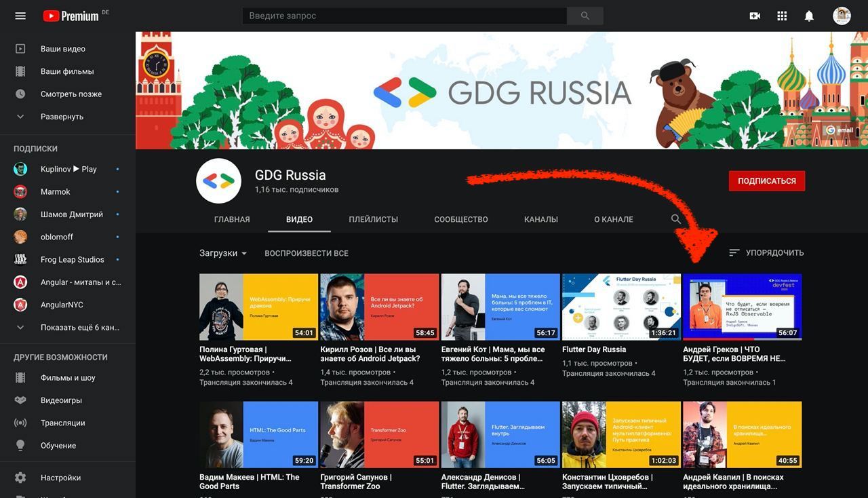Open the YouTube apps grid icon
The image size is (868, 498).
pyautogui.click(x=782, y=16)
